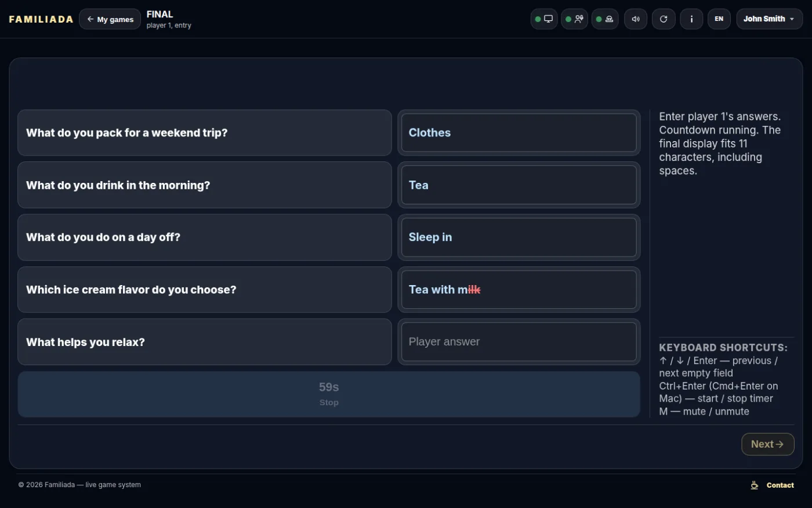Edit the Tea with milk answer field

click(x=519, y=290)
